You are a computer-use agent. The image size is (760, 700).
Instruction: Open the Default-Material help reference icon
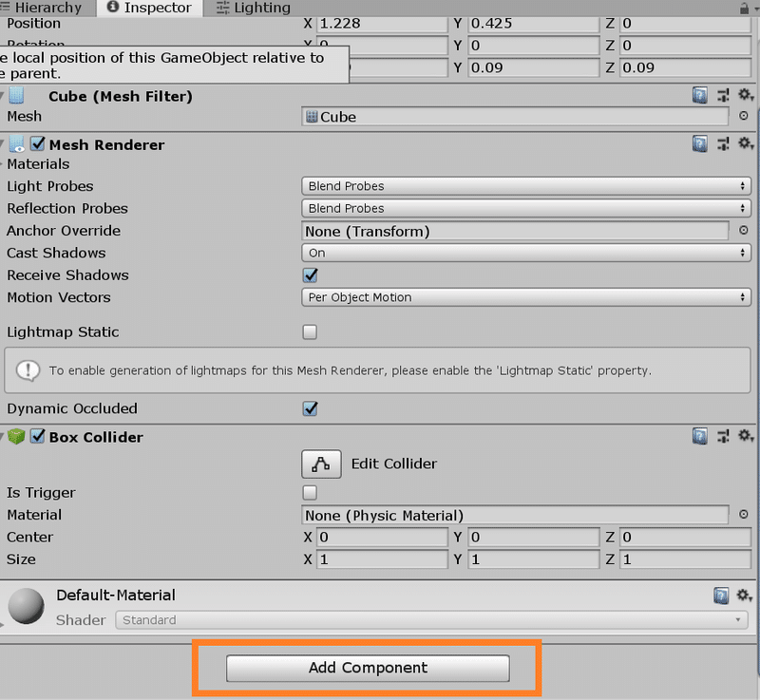tap(721, 596)
